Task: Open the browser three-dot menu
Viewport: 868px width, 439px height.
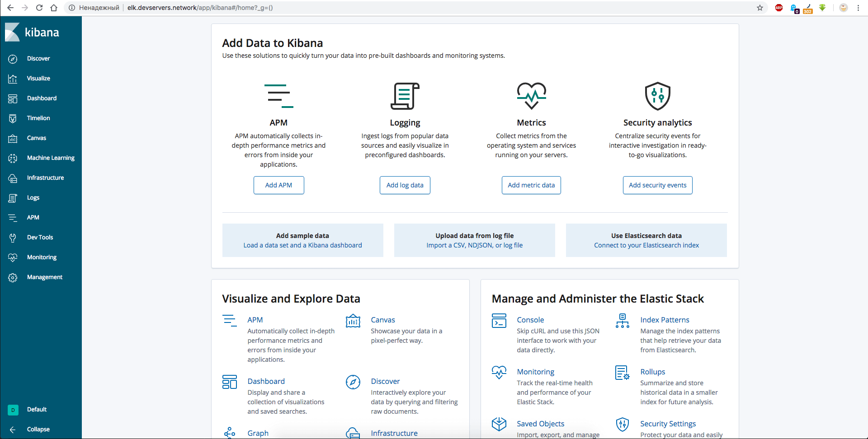Action: click(x=858, y=8)
